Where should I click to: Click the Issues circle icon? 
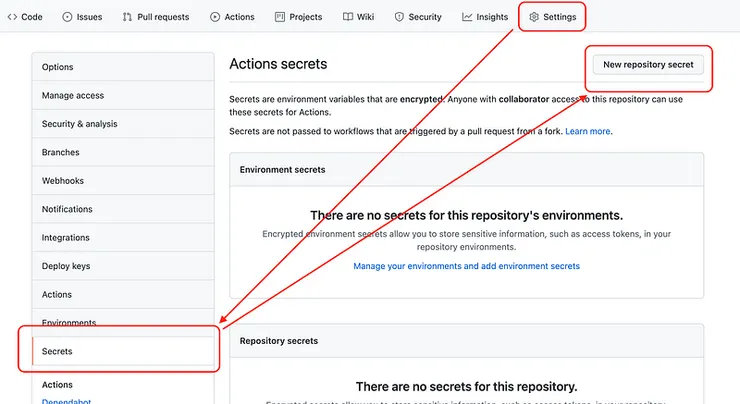click(67, 17)
